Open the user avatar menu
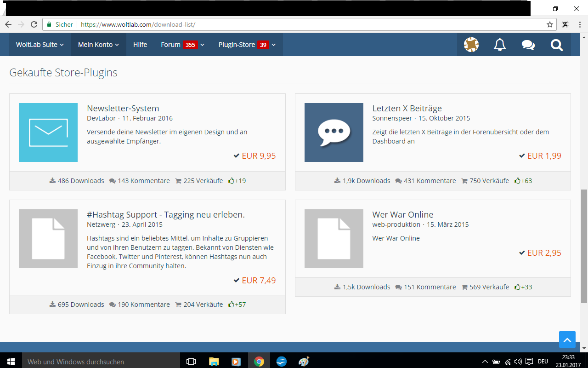The image size is (588, 368). pos(471,45)
